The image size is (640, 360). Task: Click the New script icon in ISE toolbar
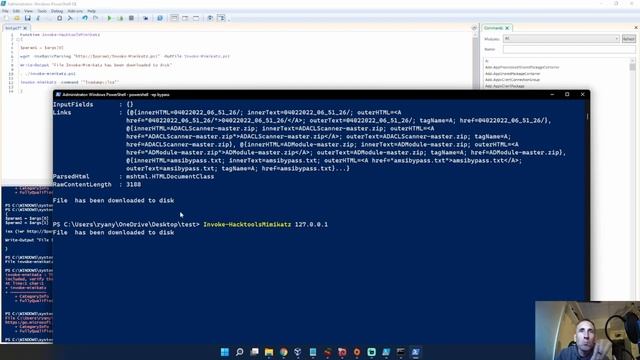coord(6,18)
